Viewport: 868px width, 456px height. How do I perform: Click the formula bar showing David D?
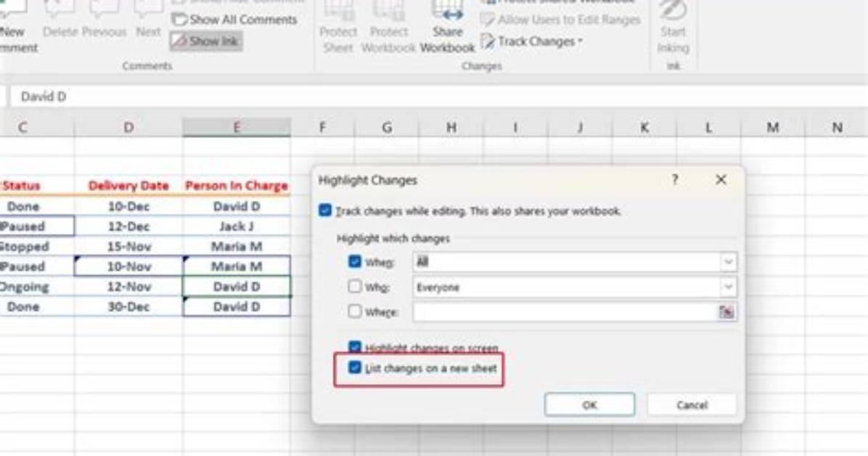coord(438,97)
